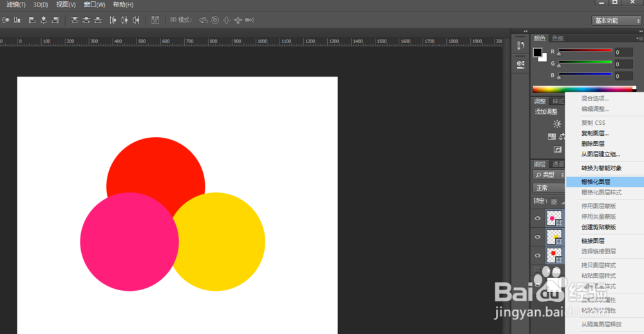Click align bottom edges icon, second in options bar

pos(17,20)
